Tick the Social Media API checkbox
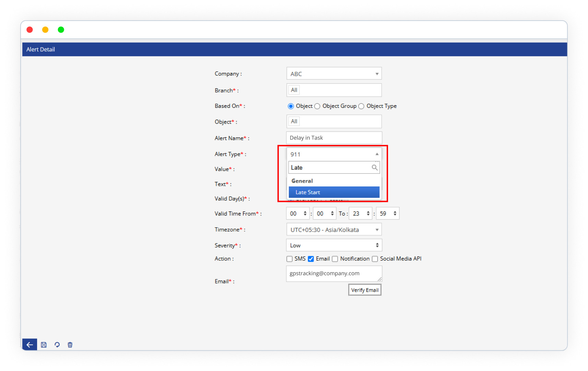The image size is (588, 371). pos(375,259)
